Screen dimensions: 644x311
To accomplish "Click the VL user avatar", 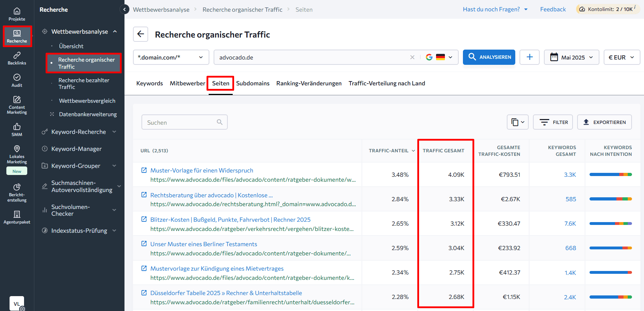I will 17,304.
